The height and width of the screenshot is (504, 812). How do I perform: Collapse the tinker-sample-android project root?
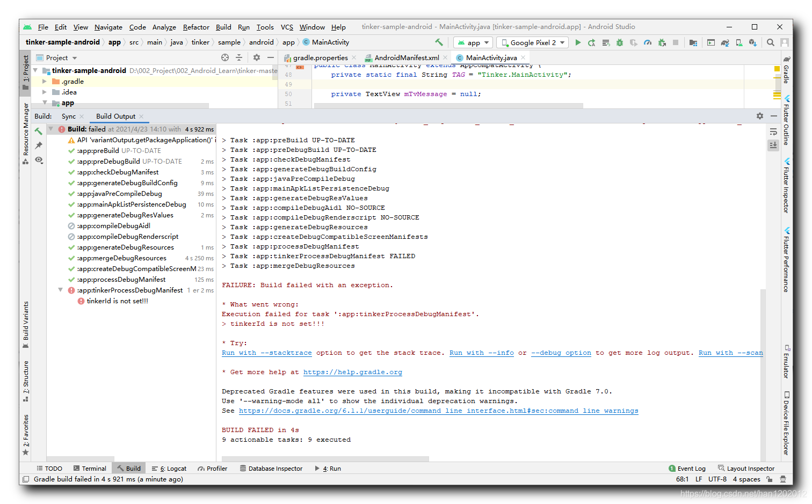click(x=36, y=70)
